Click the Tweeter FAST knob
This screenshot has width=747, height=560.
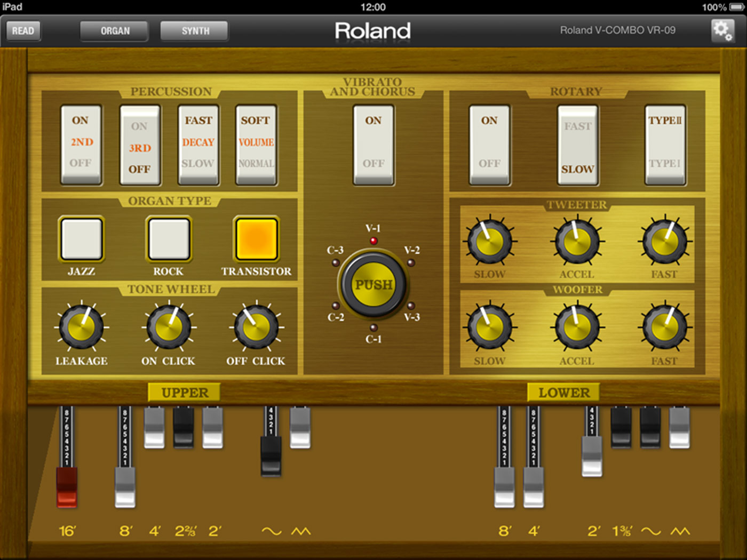click(x=665, y=242)
